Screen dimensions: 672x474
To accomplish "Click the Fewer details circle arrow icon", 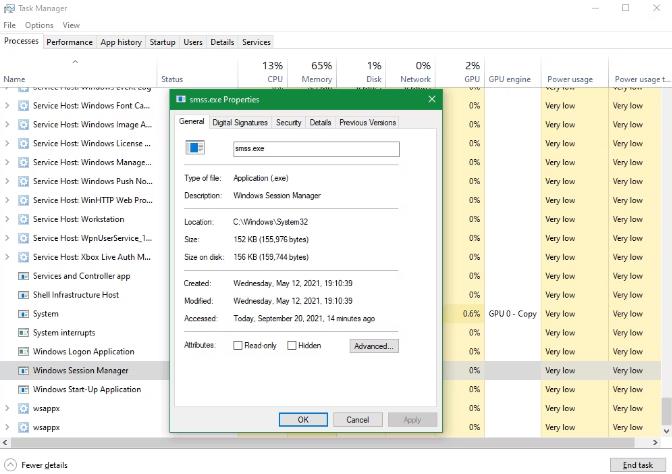I will tap(10, 465).
